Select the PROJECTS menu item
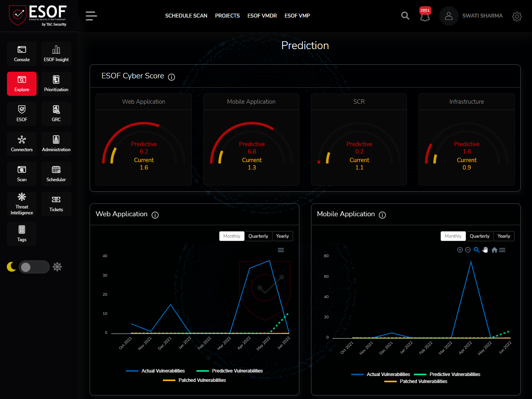The width and height of the screenshot is (532, 399). [x=227, y=16]
